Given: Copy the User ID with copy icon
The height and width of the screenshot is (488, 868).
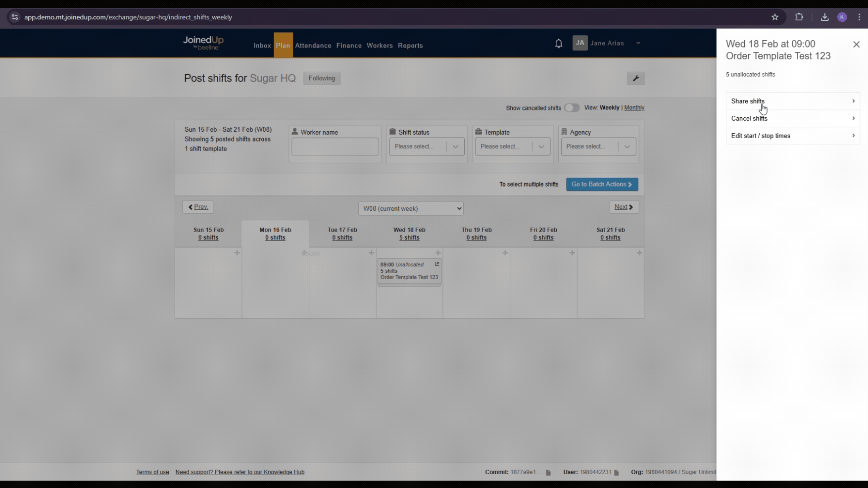Looking at the screenshot, I should [617, 473].
